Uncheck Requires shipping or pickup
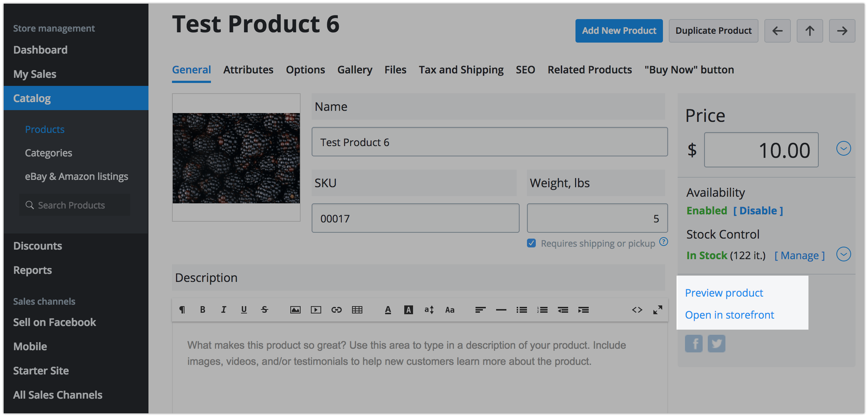The height and width of the screenshot is (417, 868). (531, 243)
